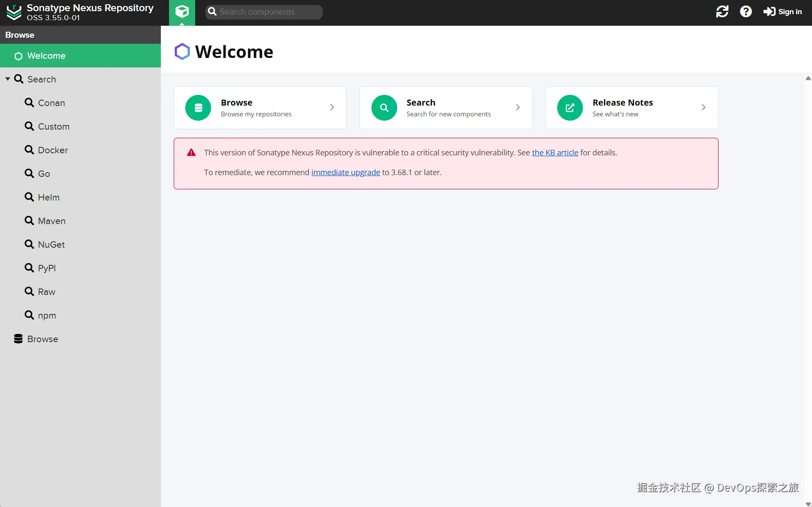Viewport: 812px width, 507px height.
Task: Collapse the Search tree node arrow
Action: point(8,79)
